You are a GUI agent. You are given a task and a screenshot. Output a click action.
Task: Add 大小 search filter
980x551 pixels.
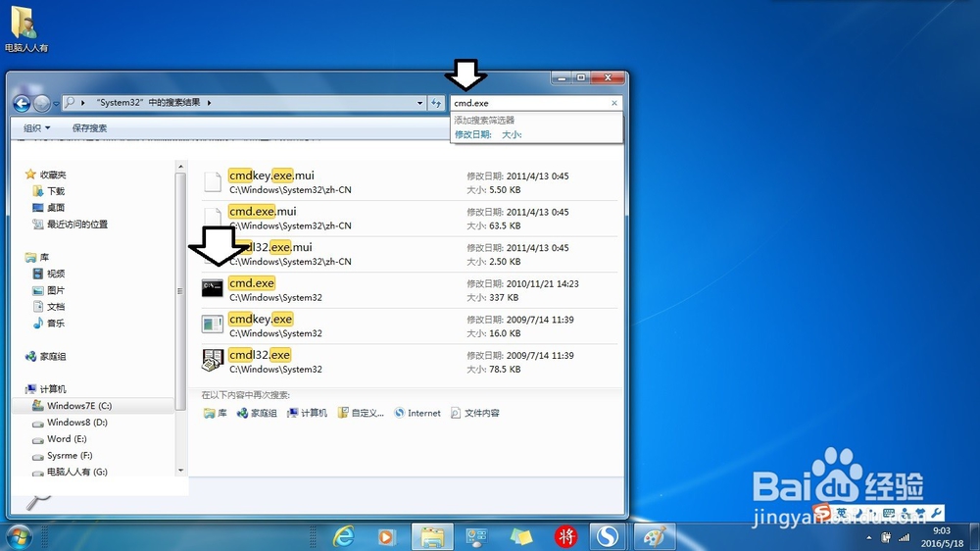tap(512, 134)
